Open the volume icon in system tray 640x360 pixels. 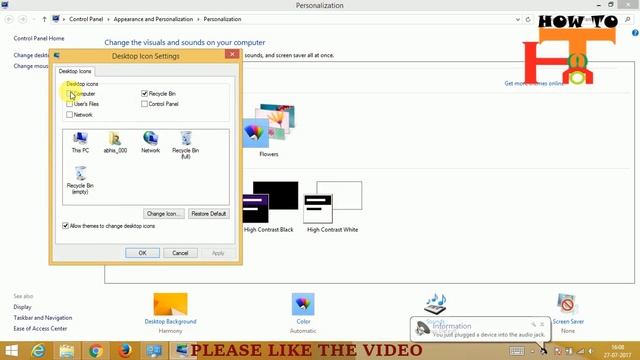pos(590,351)
